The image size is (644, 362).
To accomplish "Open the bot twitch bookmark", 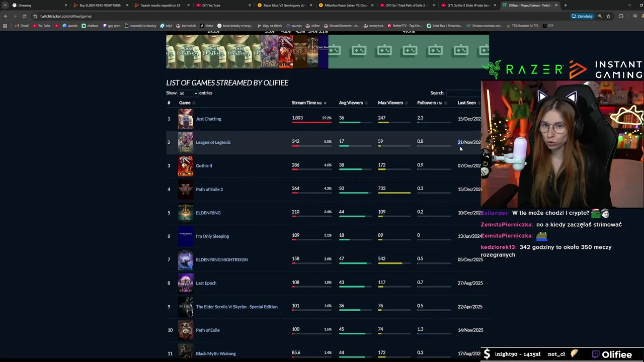I will pyautogui.click(x=186, y=26).
